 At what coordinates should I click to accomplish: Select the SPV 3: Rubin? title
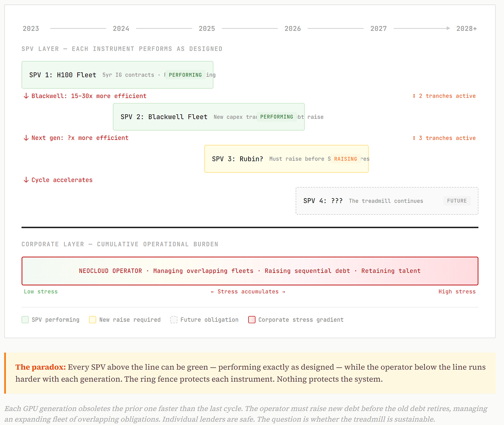pyautogui.click(x=237, y=159)
